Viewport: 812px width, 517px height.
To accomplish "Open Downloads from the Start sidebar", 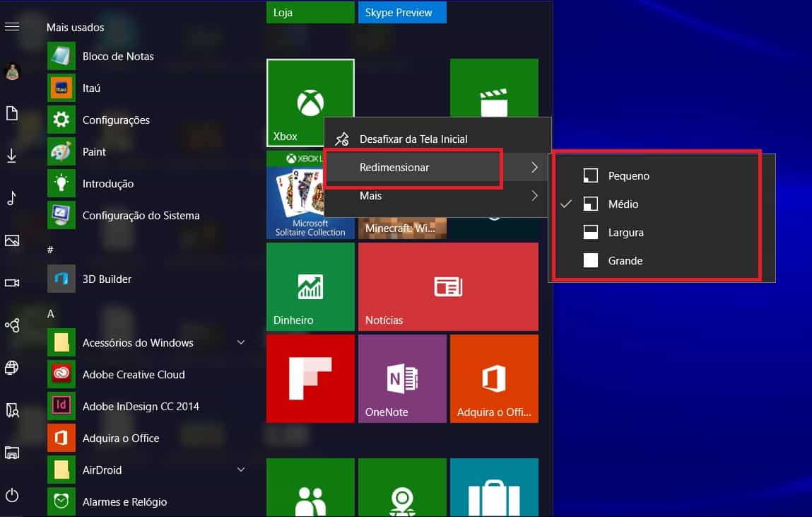I will 12,156.
